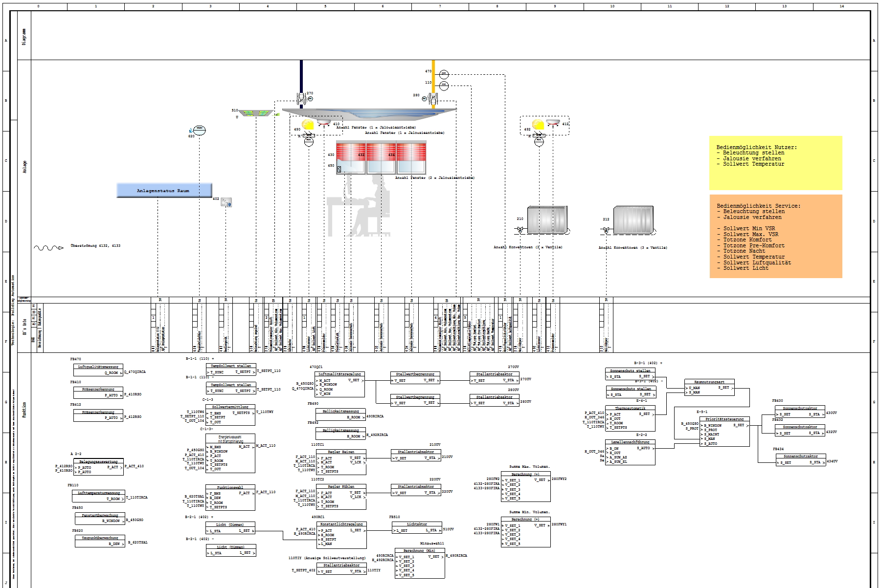This screenshot has width=881, height=588.
Task: Select the convector unit 212
Action: 633,220
